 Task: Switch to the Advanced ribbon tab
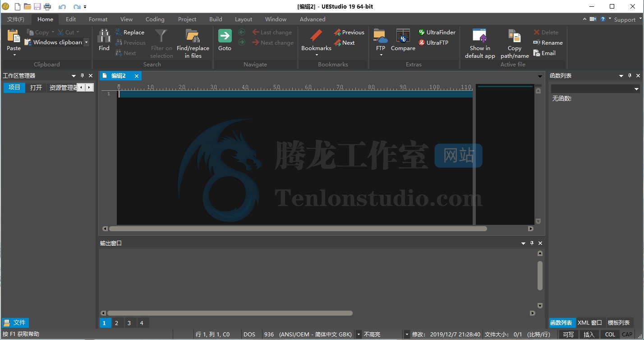(x=313, y=19)
